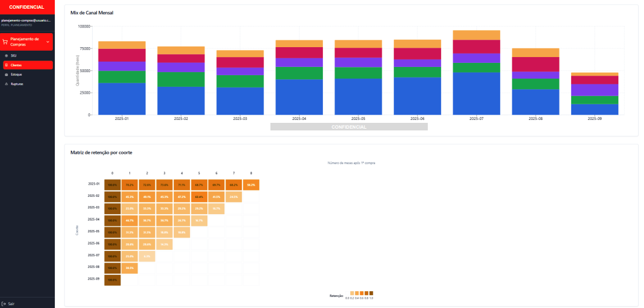Image resolution: width=644 pixels, height=308 pixels.
Task: Select the orange top segment of 2025-01 bar
Action: 121,45
